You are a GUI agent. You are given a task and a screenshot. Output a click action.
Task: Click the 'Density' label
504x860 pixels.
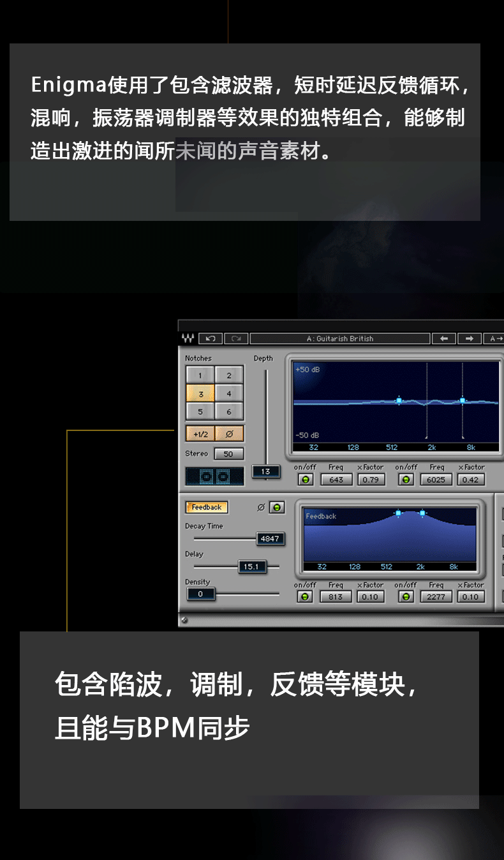[197, 582]
